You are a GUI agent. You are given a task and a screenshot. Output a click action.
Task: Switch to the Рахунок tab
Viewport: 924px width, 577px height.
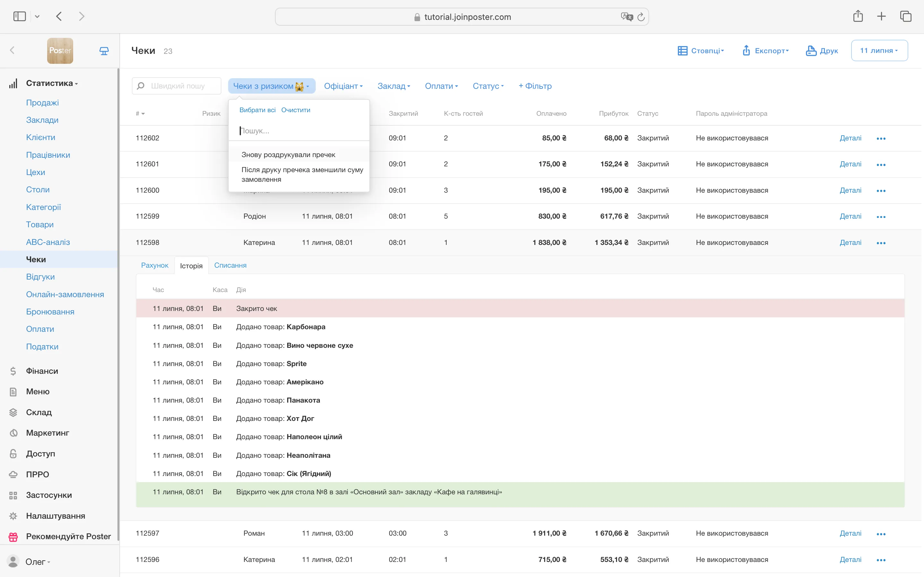click(154, 265)
